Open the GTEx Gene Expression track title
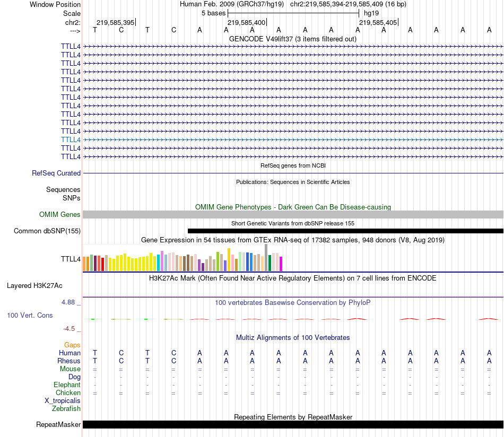504x437 pixels. point(293,240)
